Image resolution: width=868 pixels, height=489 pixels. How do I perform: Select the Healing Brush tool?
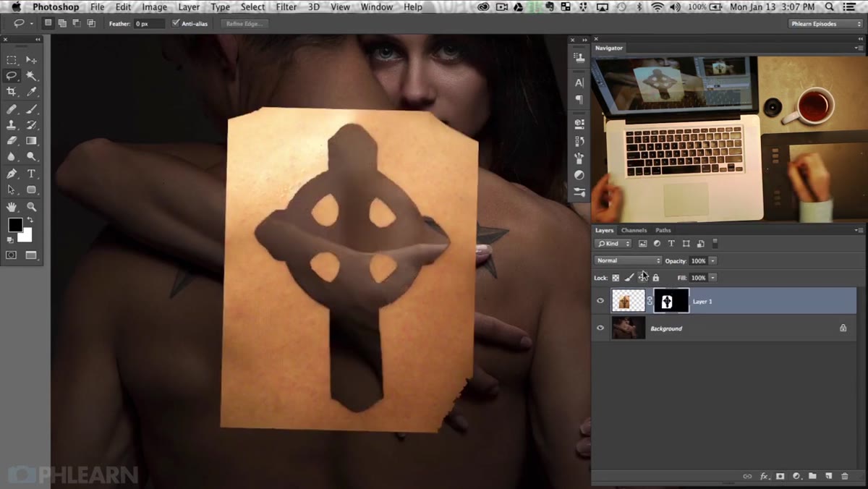click(12, 109)
